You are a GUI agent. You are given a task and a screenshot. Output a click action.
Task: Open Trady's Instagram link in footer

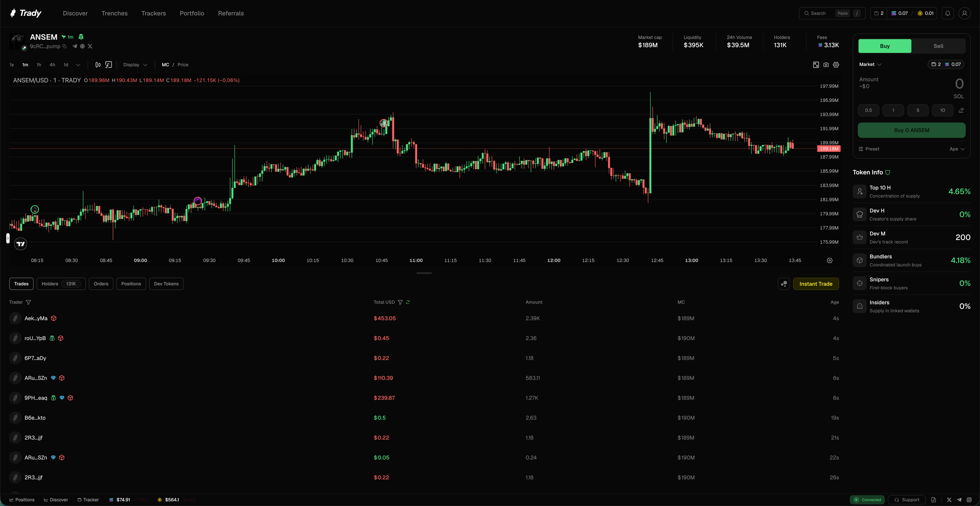pos(969,500)
